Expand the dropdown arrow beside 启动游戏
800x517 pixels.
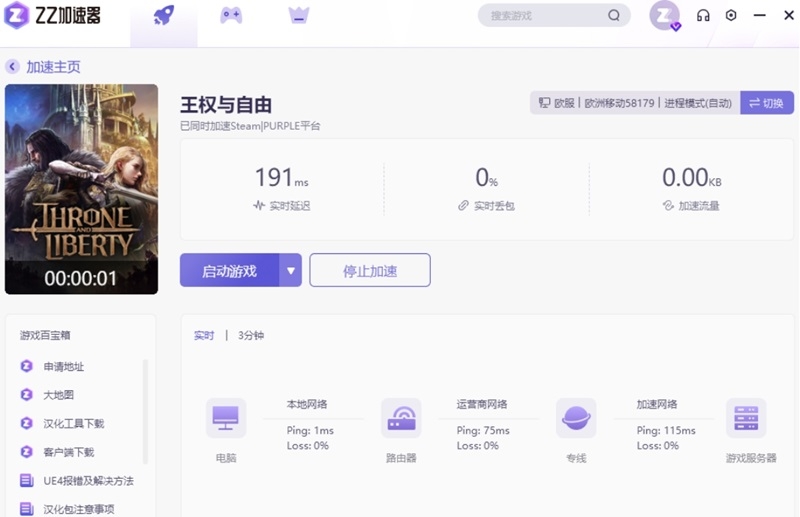point(291,270)
